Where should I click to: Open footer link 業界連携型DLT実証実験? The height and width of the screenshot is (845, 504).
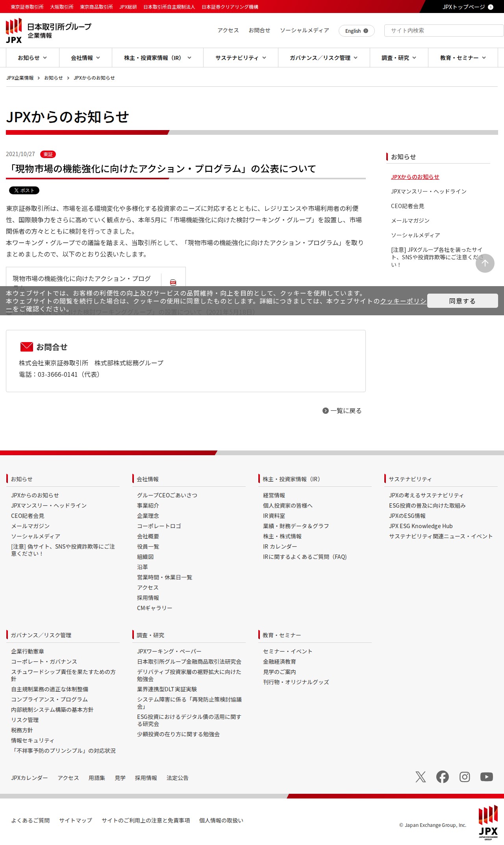167,689
